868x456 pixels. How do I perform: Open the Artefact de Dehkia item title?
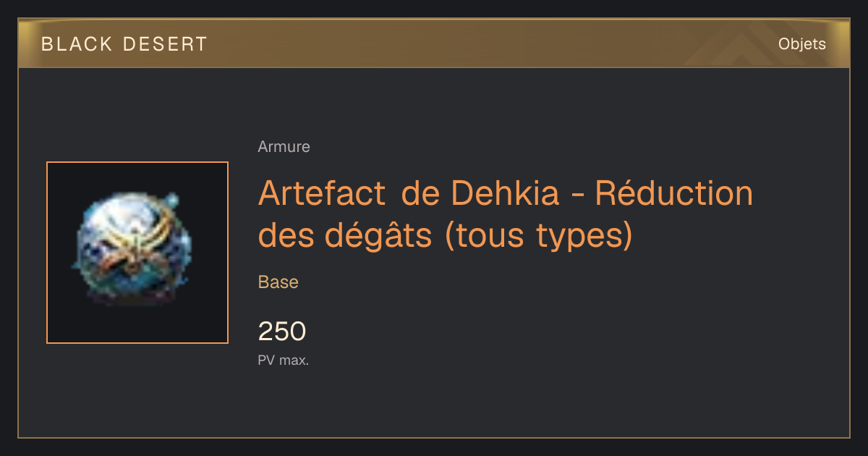coord(506,214)
